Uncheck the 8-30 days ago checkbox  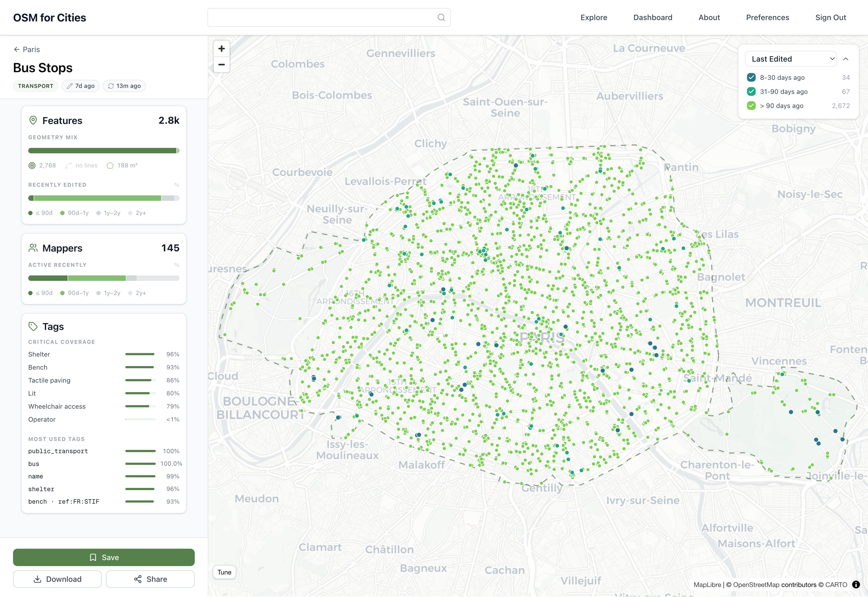pos(751,77)
